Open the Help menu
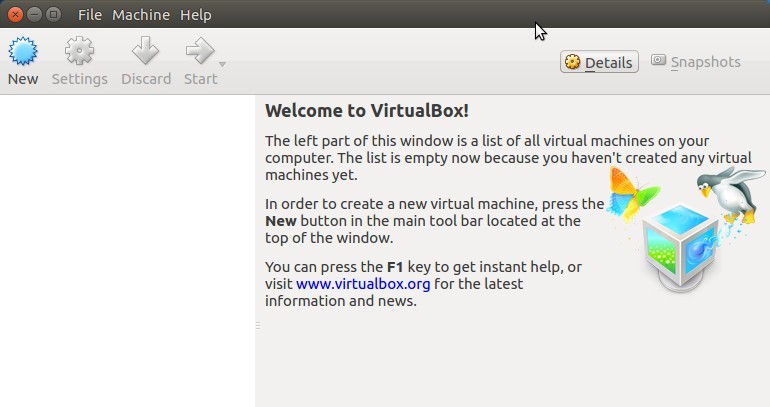Screen dimensions: 770x407 point(195,15)
